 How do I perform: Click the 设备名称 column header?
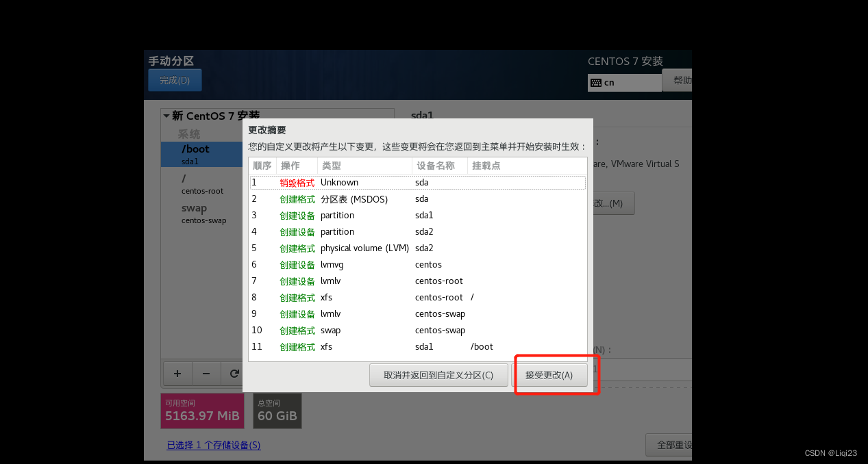coord(439,166)
